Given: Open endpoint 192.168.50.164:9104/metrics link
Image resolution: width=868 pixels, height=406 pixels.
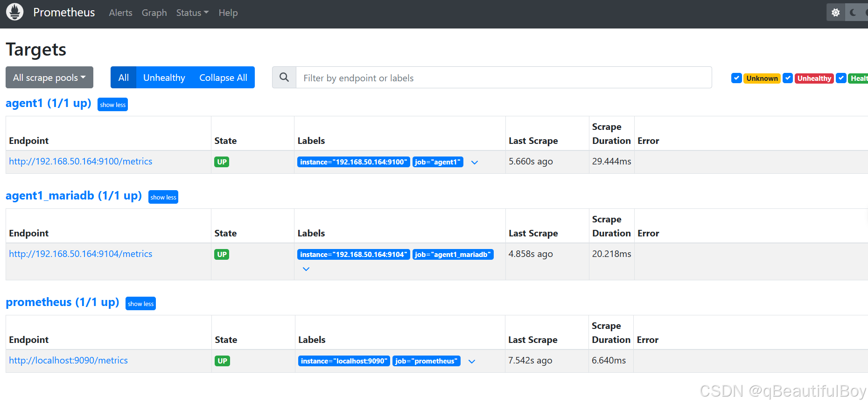Looking at the screenshot, I should 81,254.
